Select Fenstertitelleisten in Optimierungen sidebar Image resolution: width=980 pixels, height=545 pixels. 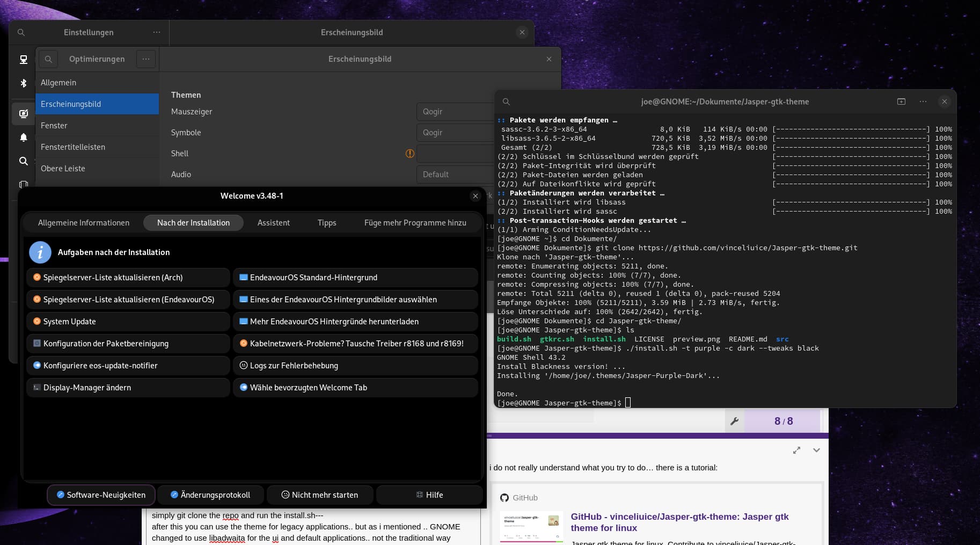click(x=97, y=147)
